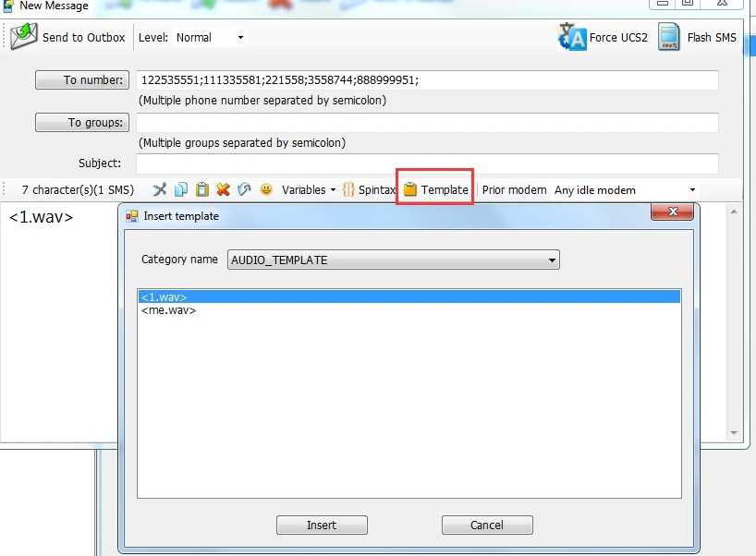The height and width of the screenshot is (556, 756).
Task: Close the Insert template dialog
Action: tap(673, 212)
